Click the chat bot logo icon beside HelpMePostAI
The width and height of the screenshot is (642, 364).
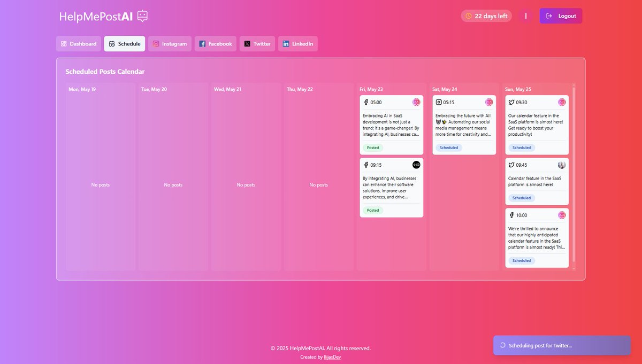coord(142,16)
